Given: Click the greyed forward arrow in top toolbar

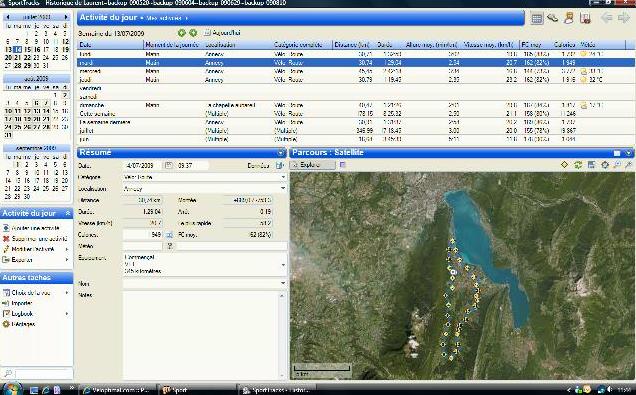Looking at the screenshot, I should [x=623, y=18].
